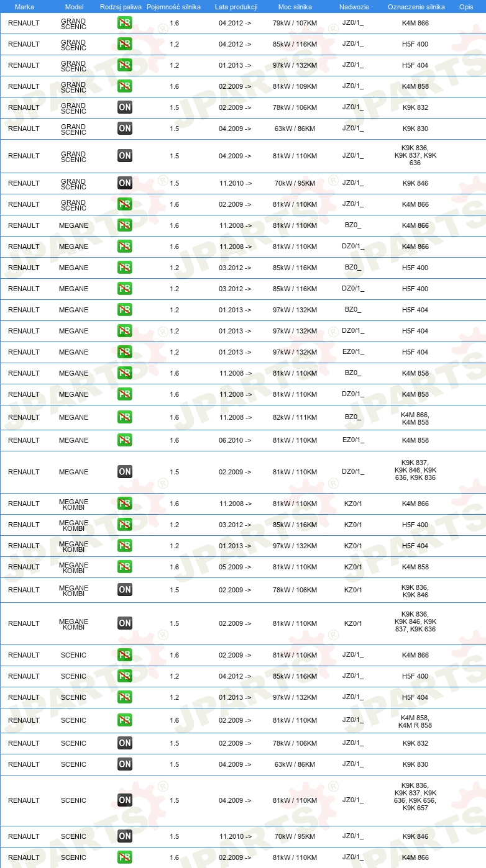Image resolution: width=486 pixels, height=868 pixels.
Task: Click the 'Rodzaj paliwa' column header
Action: [121, 6]
